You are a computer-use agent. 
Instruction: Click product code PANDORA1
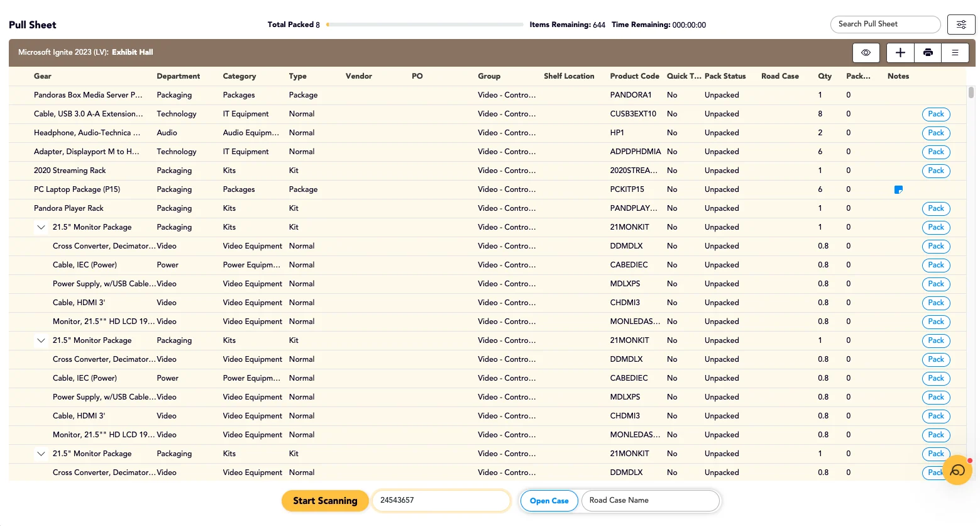630,95
